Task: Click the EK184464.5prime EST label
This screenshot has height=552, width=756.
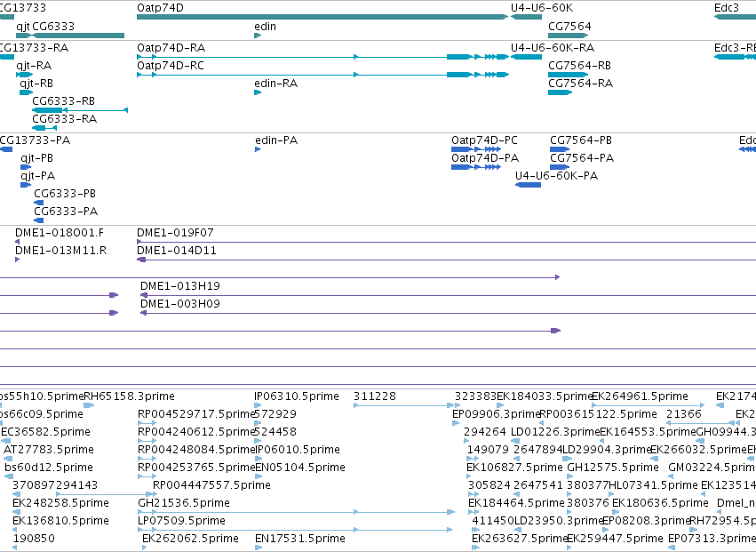Action: click(516, 503)
